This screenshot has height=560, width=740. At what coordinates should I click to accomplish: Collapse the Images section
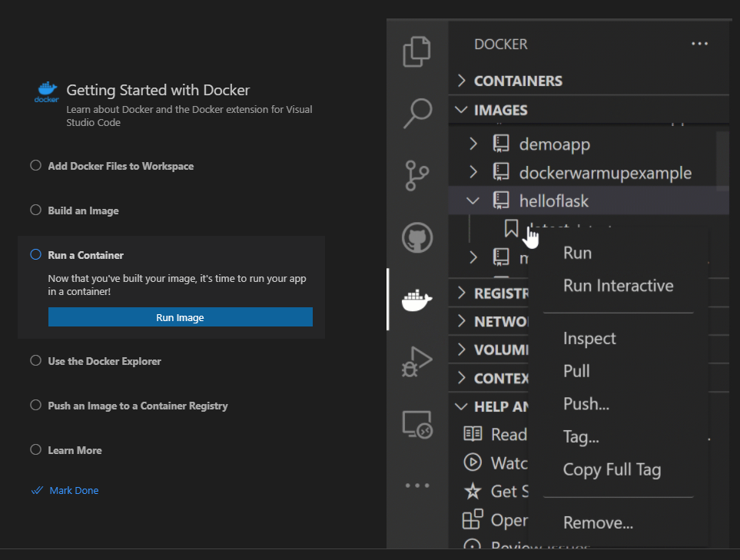461,110
